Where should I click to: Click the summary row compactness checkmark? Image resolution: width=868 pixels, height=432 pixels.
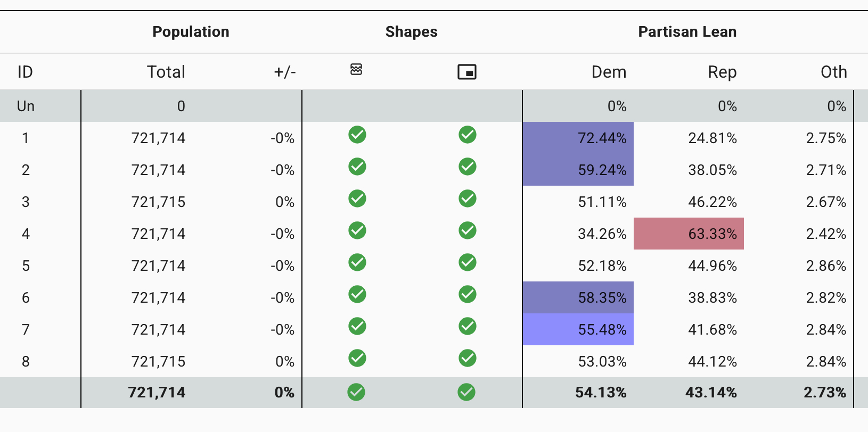pyautogui.click(x=466, y=393)
